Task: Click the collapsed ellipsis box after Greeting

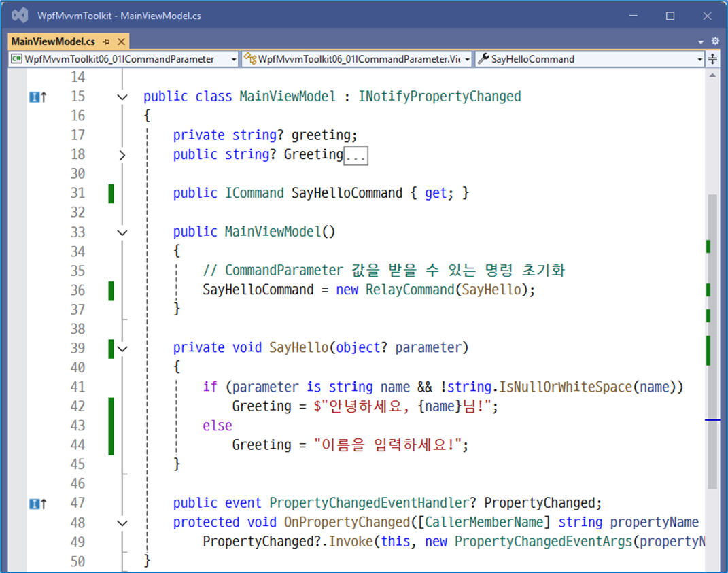Action: pyautogui.click(x=356, y=156)
